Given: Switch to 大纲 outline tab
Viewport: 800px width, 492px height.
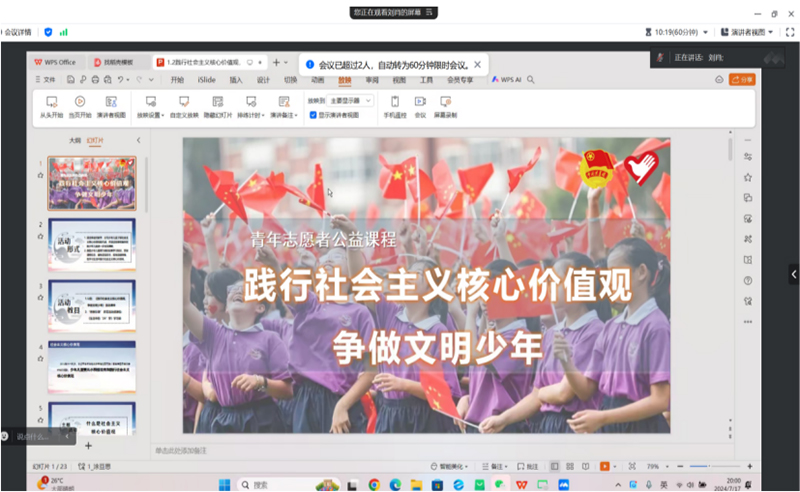Looking at the screenshot, I should 75,140.
